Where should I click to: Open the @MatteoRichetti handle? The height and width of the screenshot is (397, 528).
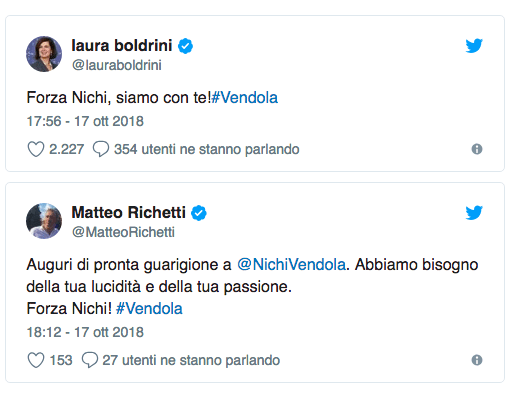123,232
